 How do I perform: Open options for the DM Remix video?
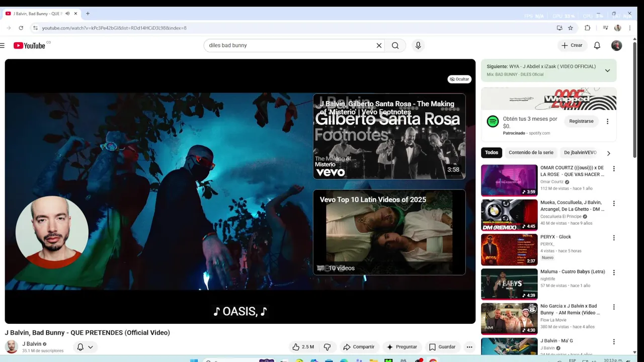614,204
